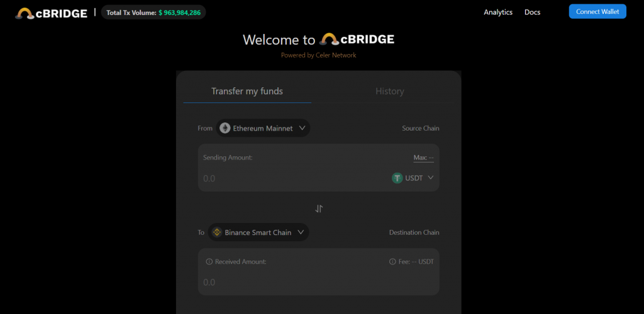The height and width of the screenshot is (314, 644).
Task: Click info icon beside Received Amount
Action: tap(209, 261)
